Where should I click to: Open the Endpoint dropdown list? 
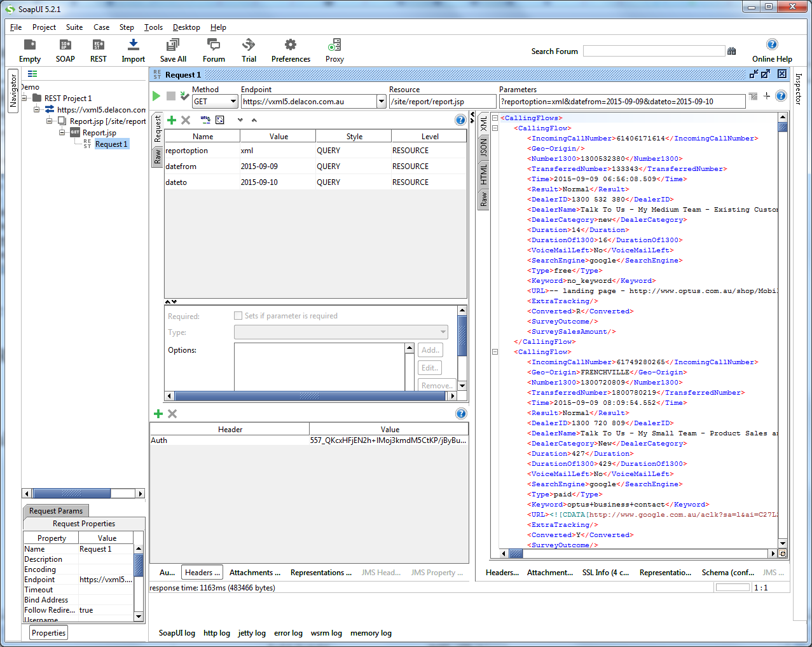pyautogui.click(x=382, y=102)
